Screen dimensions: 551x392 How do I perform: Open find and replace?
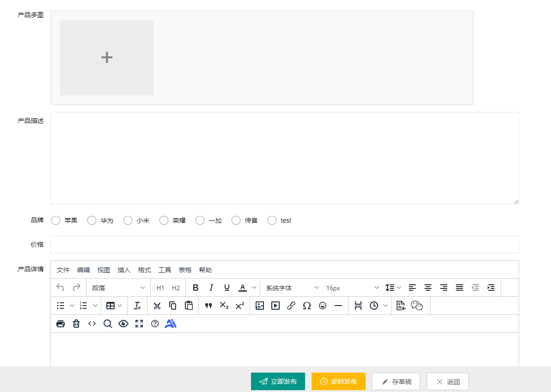pos(108,324)
